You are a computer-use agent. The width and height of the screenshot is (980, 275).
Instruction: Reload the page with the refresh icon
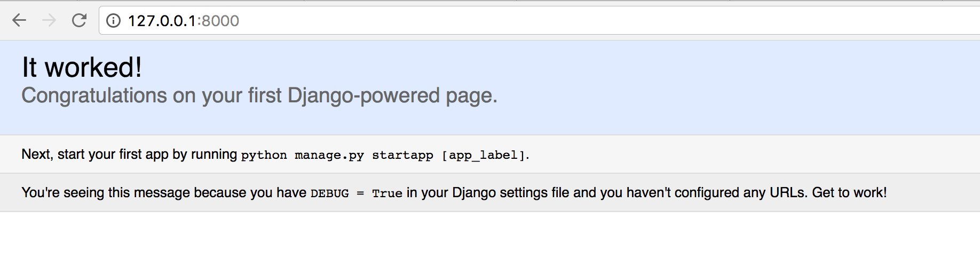click(79, 20)
